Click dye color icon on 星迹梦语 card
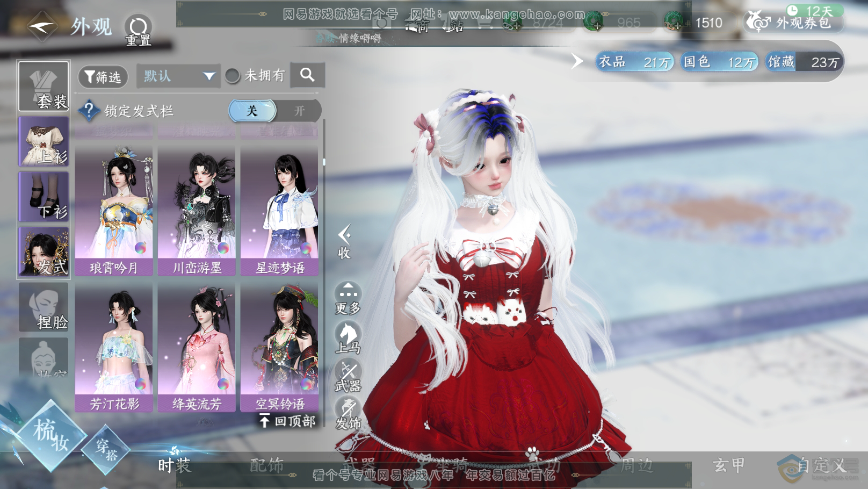 pos(306,248)
